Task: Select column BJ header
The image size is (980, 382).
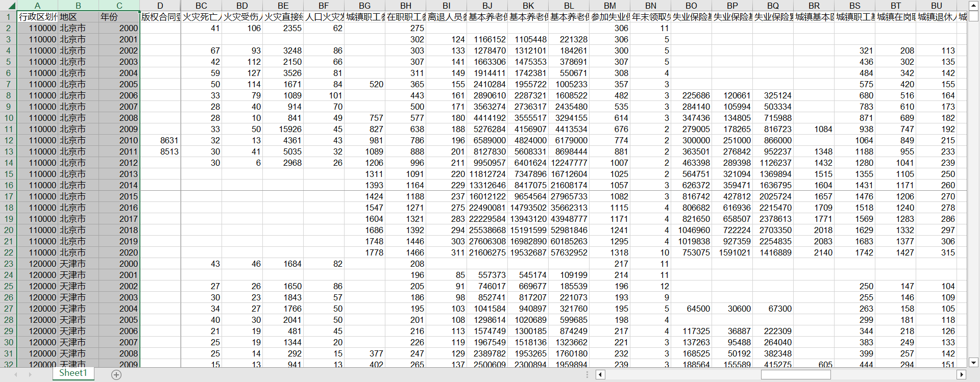Action: tap(487, 6)
